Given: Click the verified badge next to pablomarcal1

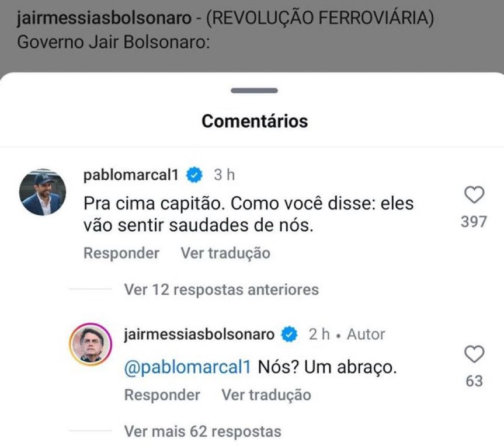Looking at the screenshot, I should [x=193, y=173].
